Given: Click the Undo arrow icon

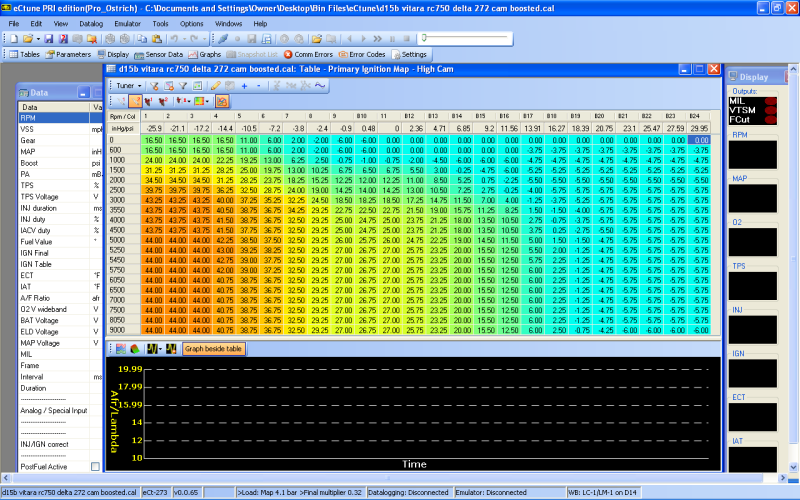Looking at the screenshot, I should [x=174, y=39].
